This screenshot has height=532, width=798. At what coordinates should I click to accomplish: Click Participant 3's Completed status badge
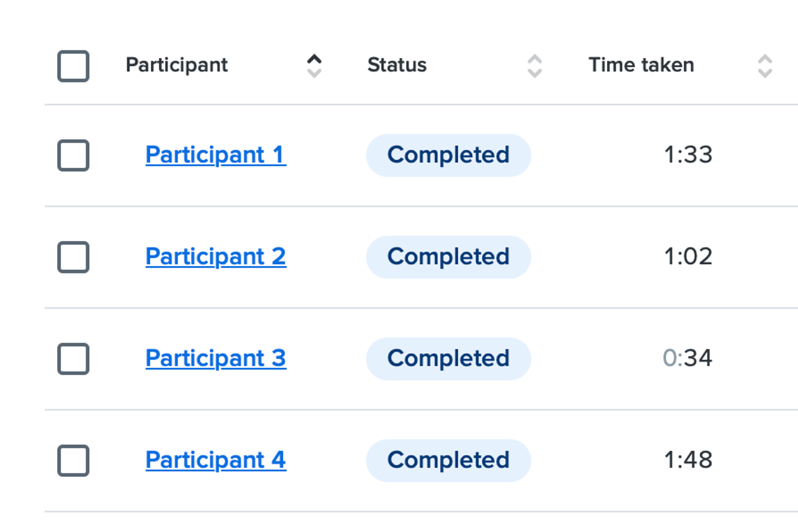(448, 359)
